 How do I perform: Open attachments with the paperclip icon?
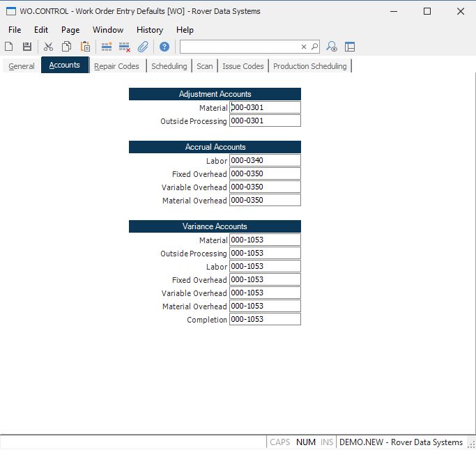coord(143,47)
